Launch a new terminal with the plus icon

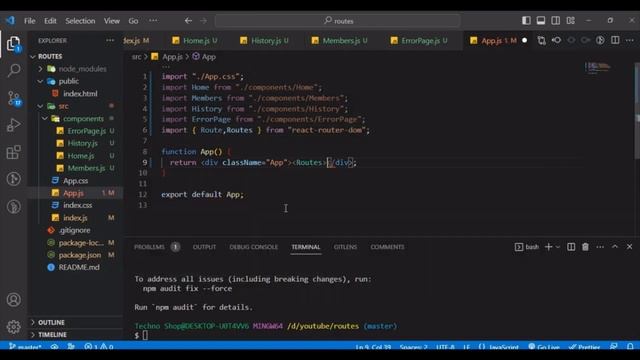click(x=549, y=247)
